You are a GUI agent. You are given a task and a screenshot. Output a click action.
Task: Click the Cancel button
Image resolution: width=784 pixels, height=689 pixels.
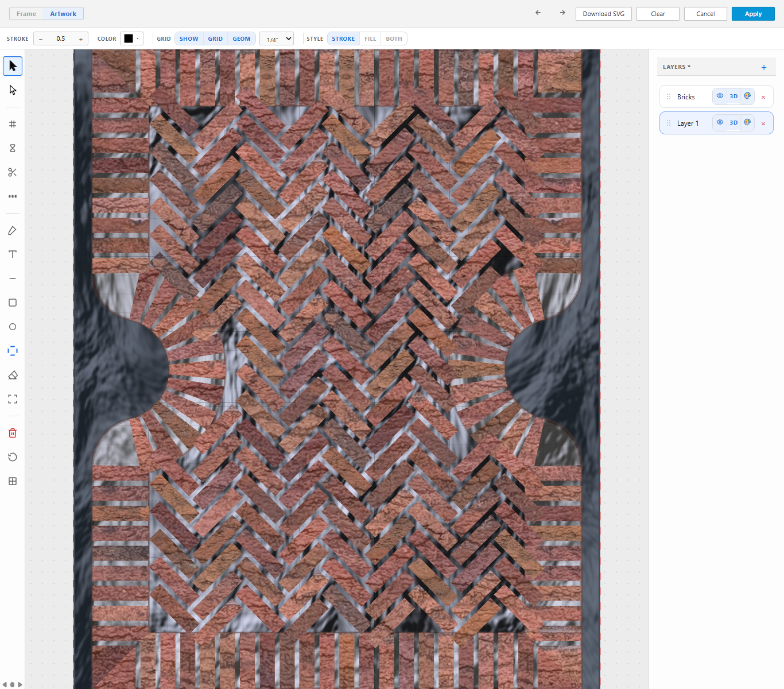click(x=705, y=14)
